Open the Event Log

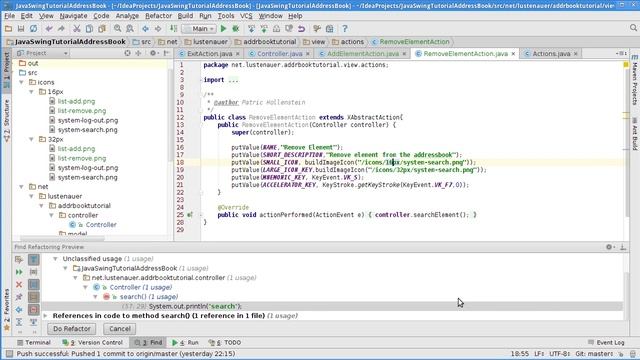coord(606,342)
